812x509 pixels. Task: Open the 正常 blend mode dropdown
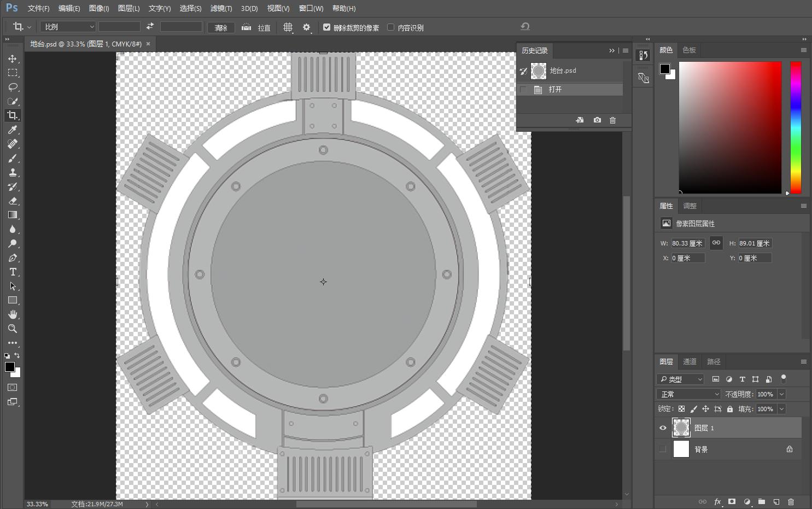pos(689,394)
